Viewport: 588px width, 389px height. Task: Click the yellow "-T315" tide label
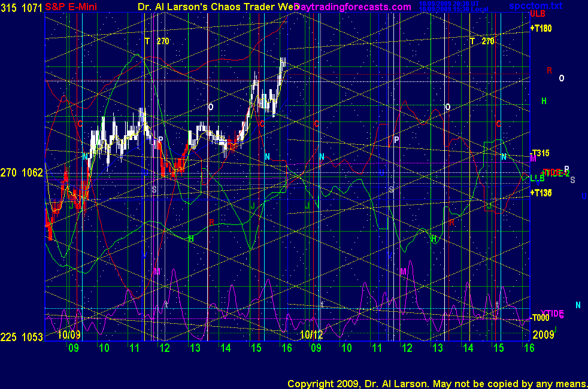[540, 153]
